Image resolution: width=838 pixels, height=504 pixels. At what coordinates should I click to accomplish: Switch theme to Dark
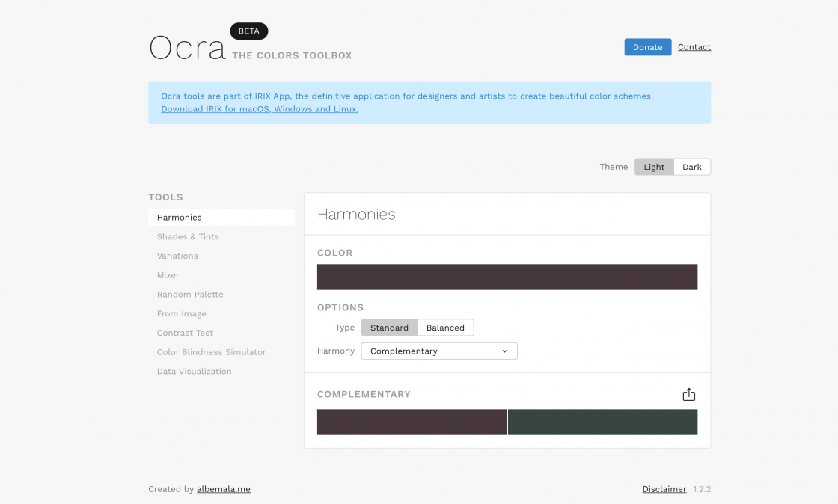[x=691, y=167]
